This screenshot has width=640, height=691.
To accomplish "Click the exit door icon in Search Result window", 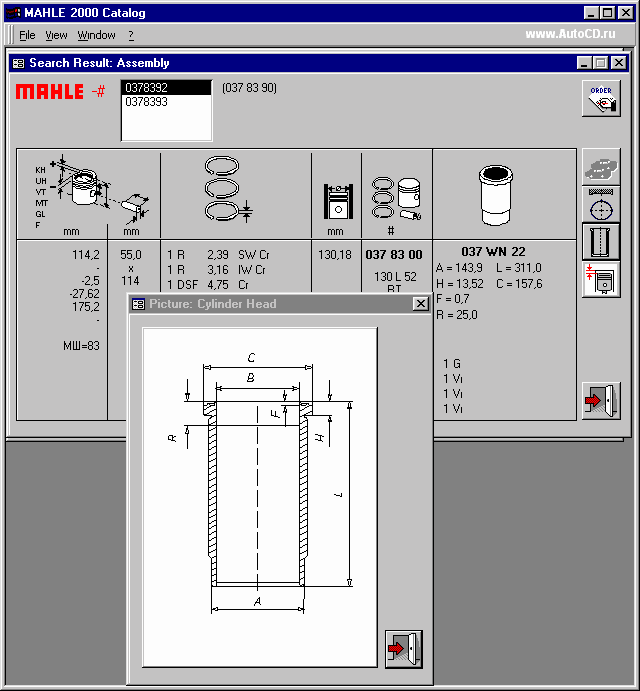I will [x=601, y=401].
